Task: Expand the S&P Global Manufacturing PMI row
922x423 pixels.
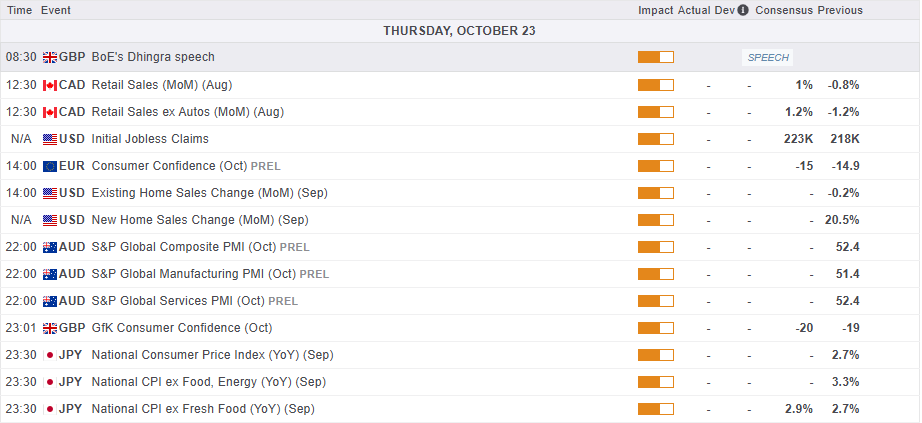Action: point(193,274)
